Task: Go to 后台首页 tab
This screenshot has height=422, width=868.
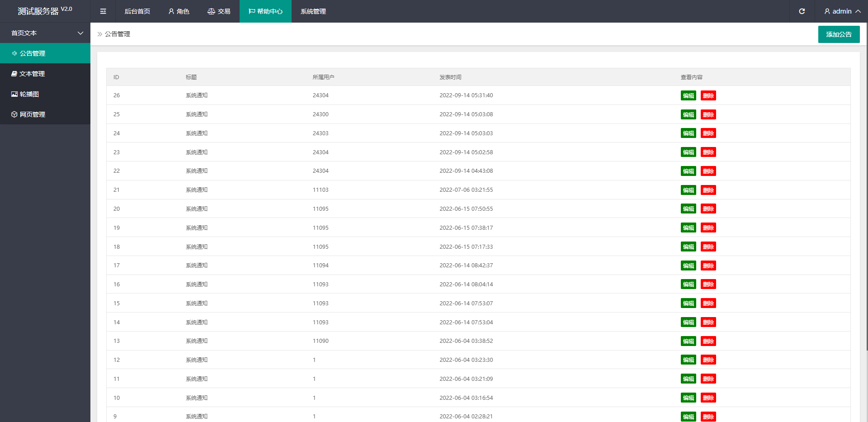Action: (x=137, y=11)
